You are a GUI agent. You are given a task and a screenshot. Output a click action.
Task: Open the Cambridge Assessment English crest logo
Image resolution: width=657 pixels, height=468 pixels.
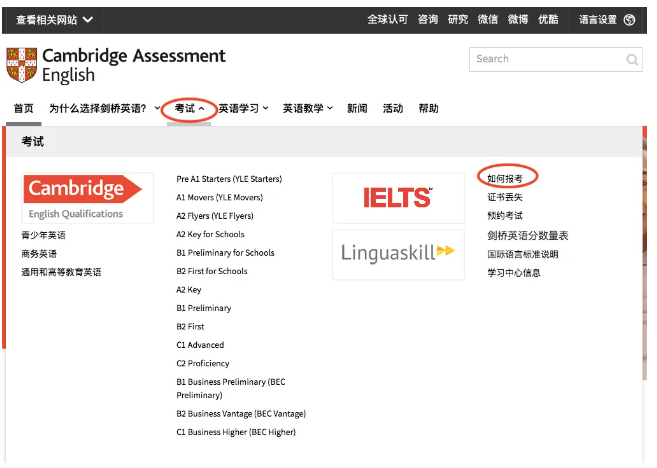21,65
